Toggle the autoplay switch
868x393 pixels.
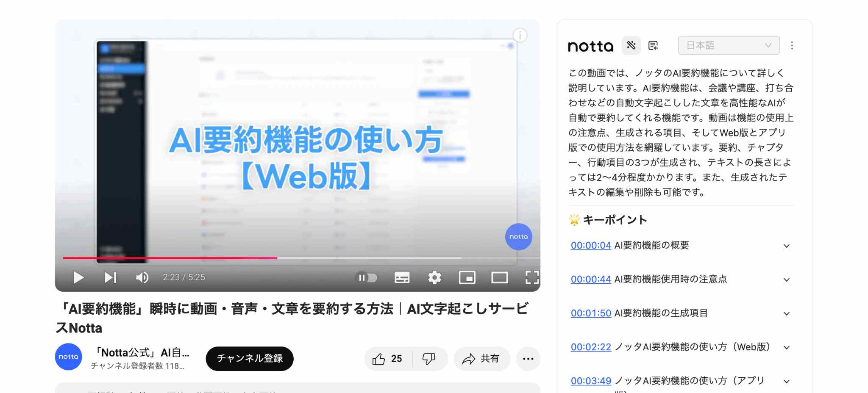(367, 278)
